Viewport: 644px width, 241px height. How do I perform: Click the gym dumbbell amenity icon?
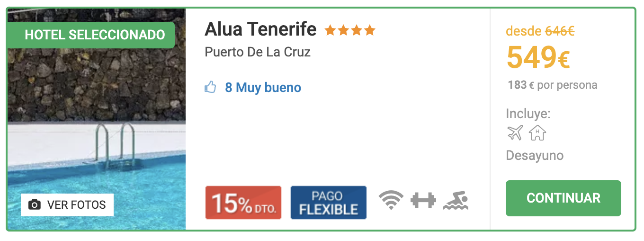tap(423, 200)
